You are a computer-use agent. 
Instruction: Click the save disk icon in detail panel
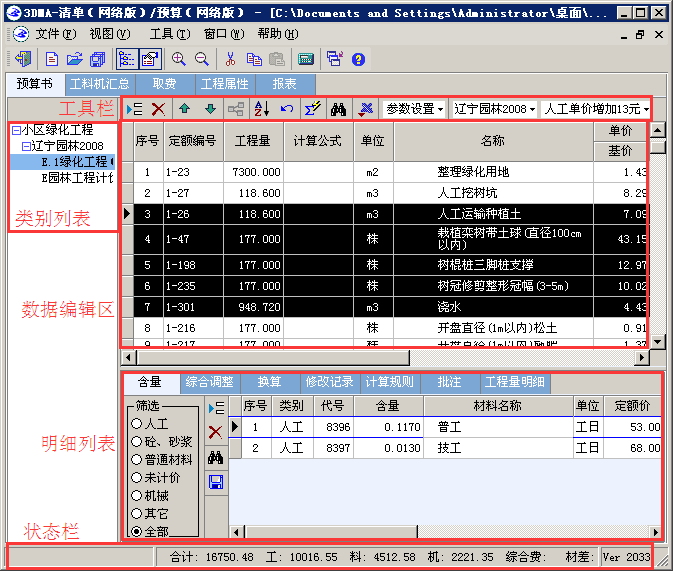click(x=216, y=482)
